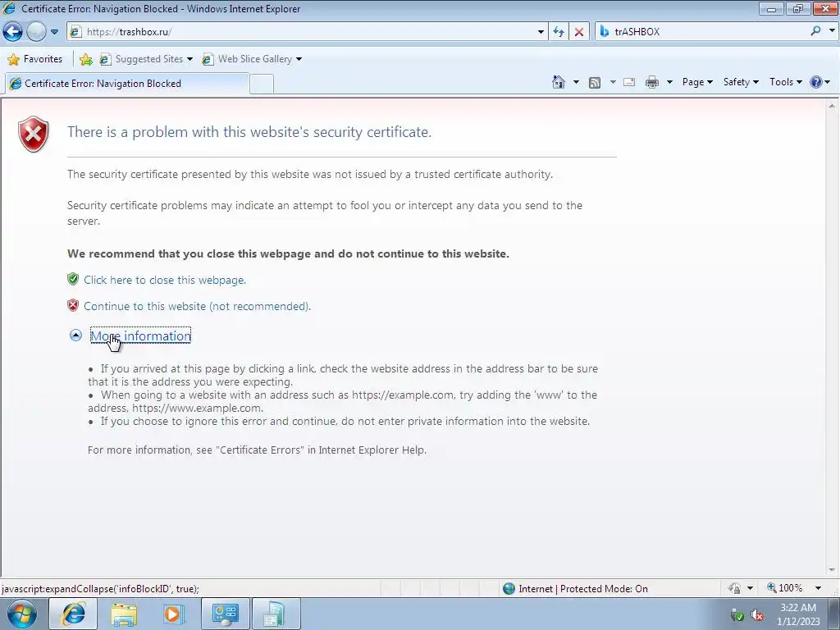Click the More information link
Image resolution: width=840 pixels, height=630 pixels.
pos(140,336)
